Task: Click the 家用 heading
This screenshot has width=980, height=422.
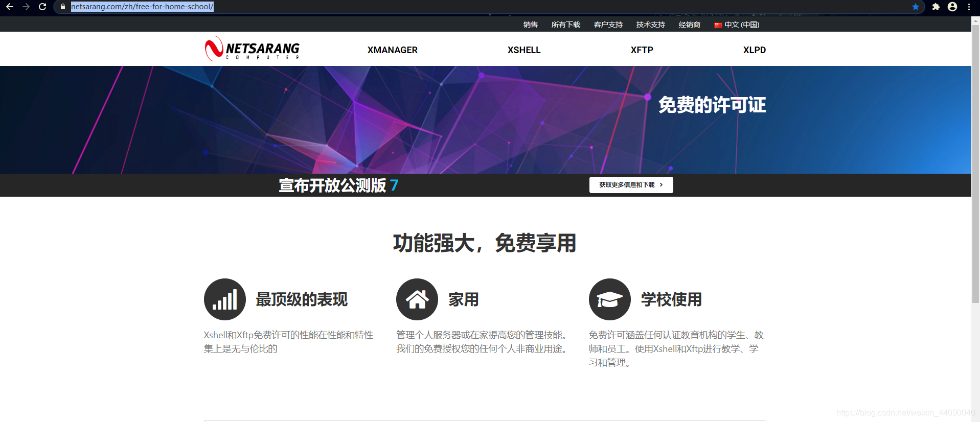Action: [x=464, y=299]
